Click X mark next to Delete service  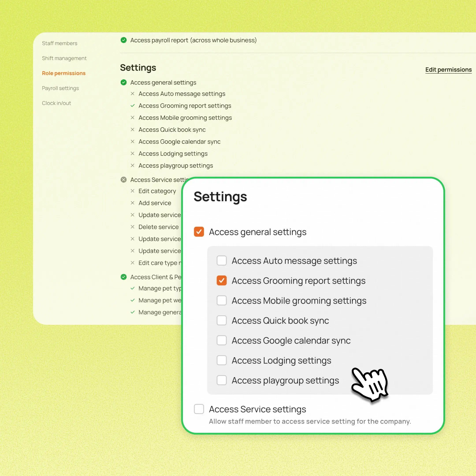point(132,227)
